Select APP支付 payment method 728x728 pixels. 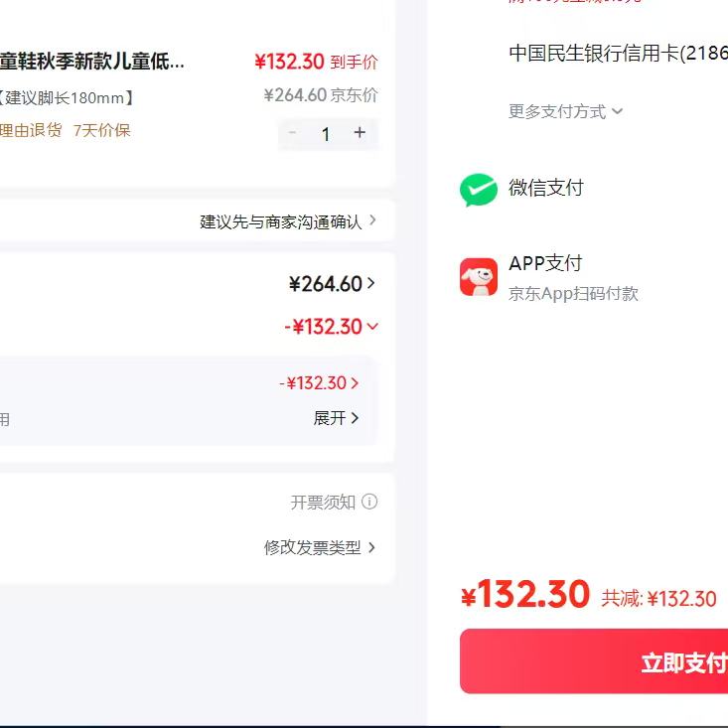[x=545, y=263]
